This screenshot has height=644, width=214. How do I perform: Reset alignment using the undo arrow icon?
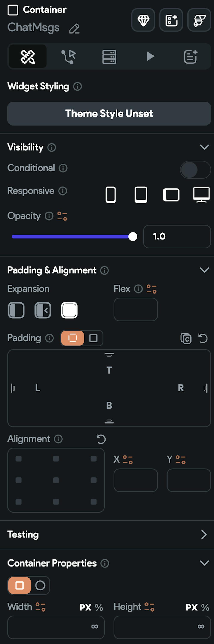101,439
